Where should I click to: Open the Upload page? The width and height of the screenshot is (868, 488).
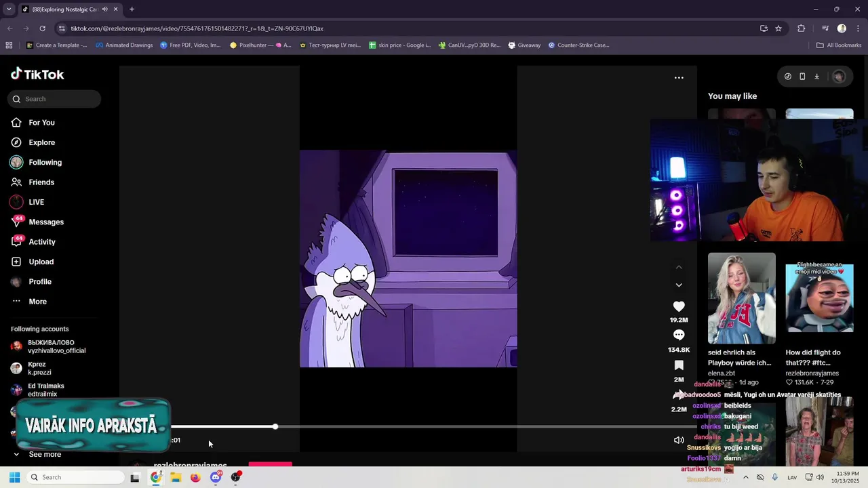click(41, 262)
